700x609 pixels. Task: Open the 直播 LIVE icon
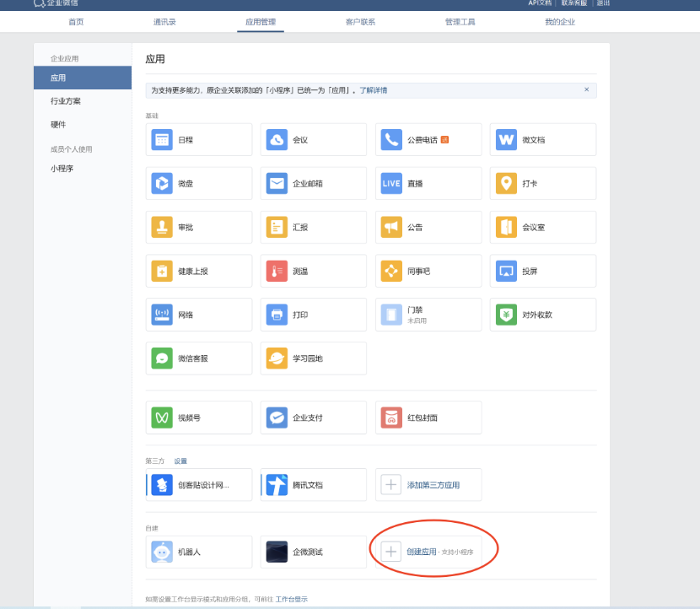pyautogui.click(x=391, y=183)
